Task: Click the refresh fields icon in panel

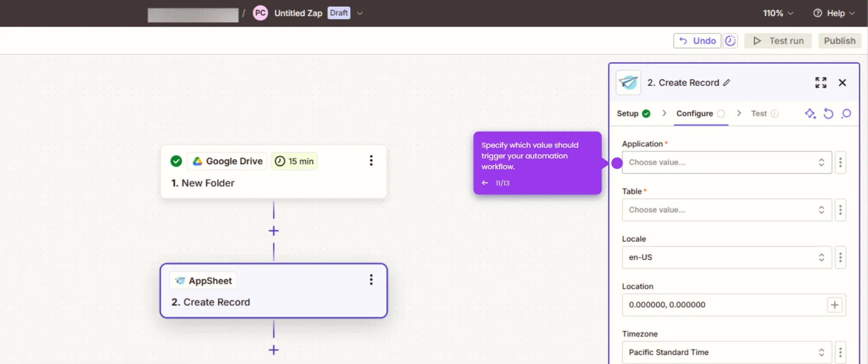Action: coord(829,113)
